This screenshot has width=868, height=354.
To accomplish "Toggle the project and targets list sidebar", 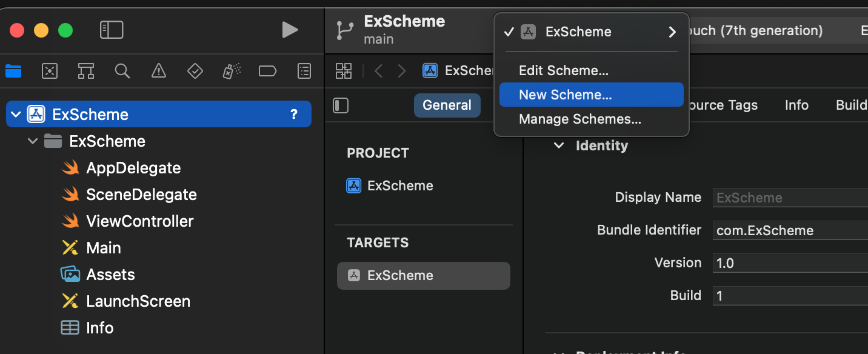I will (341, 105).
